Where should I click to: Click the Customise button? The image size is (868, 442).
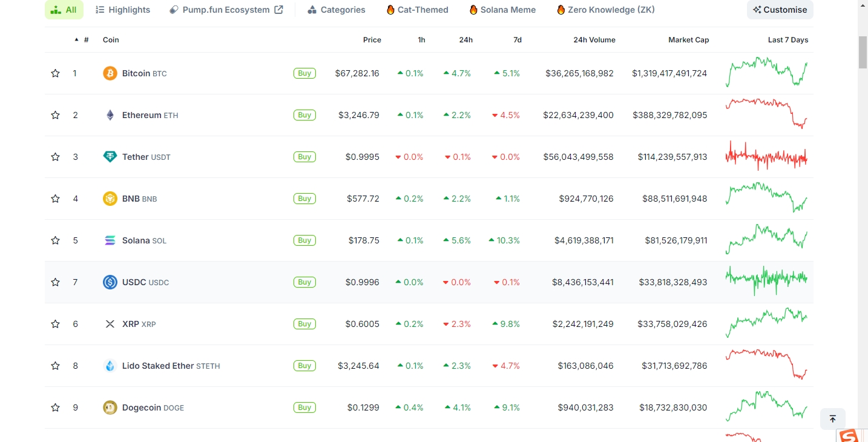point(780,10)
